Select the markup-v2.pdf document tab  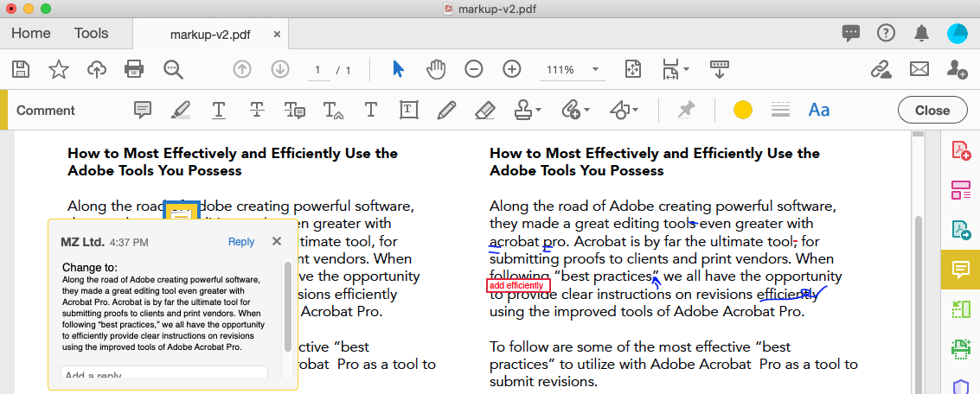[x=210, y=35]
